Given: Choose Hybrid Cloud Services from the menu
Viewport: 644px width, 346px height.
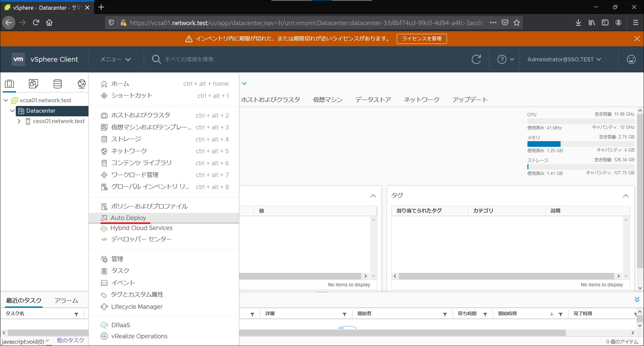Looking at the screenshot, I should coord(164,228).
